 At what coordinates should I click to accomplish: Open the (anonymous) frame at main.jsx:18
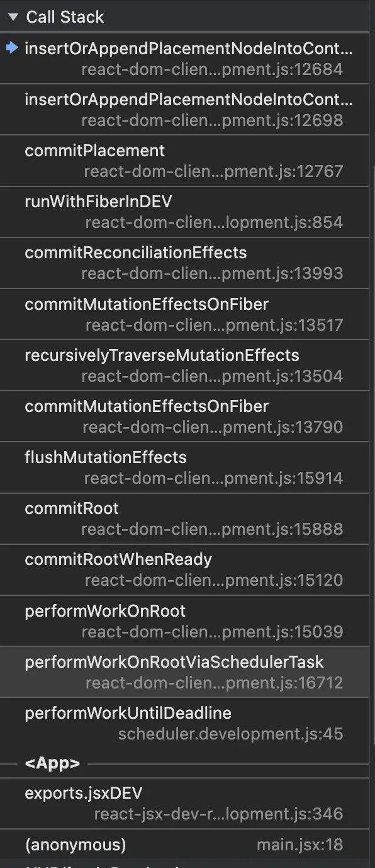tap(184, 844)
